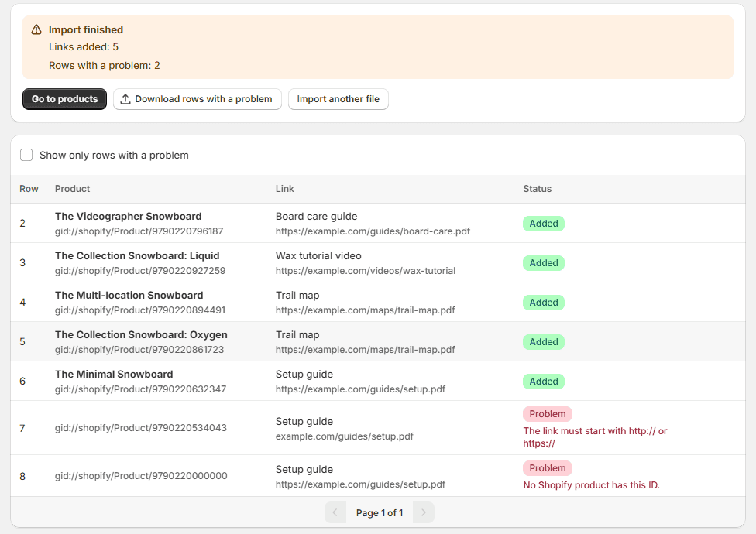
Task: Click the board-care.pdf URL
Action: point(373,231)
